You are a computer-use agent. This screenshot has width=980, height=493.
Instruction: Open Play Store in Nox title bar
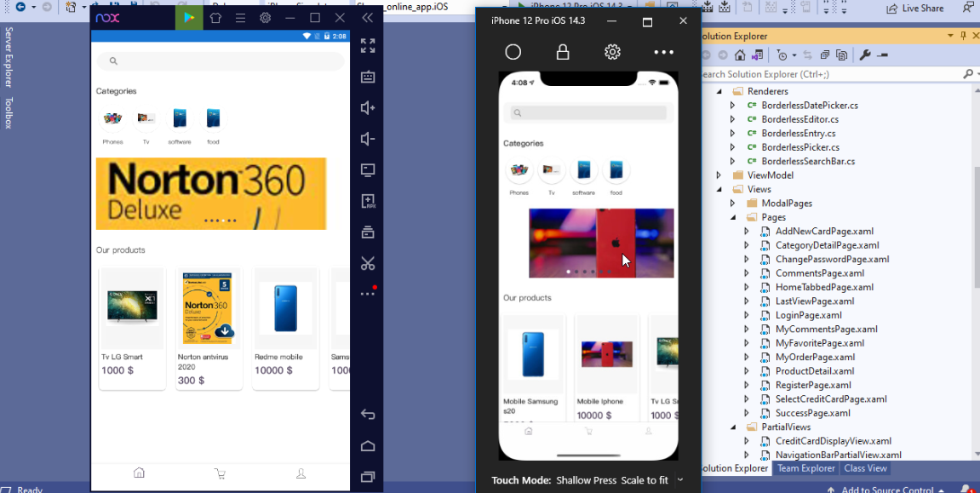(189, 18)
